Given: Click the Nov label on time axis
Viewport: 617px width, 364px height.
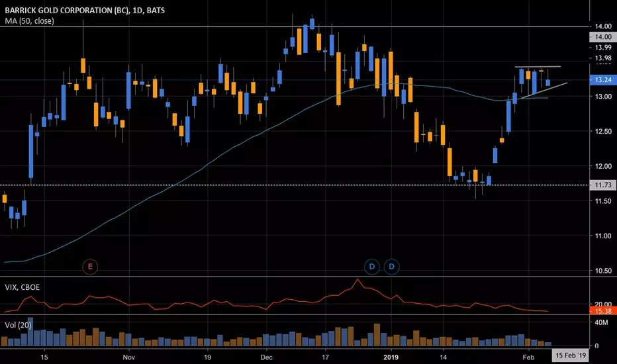Looking at the screenshot, I should (x=128, y=357).
